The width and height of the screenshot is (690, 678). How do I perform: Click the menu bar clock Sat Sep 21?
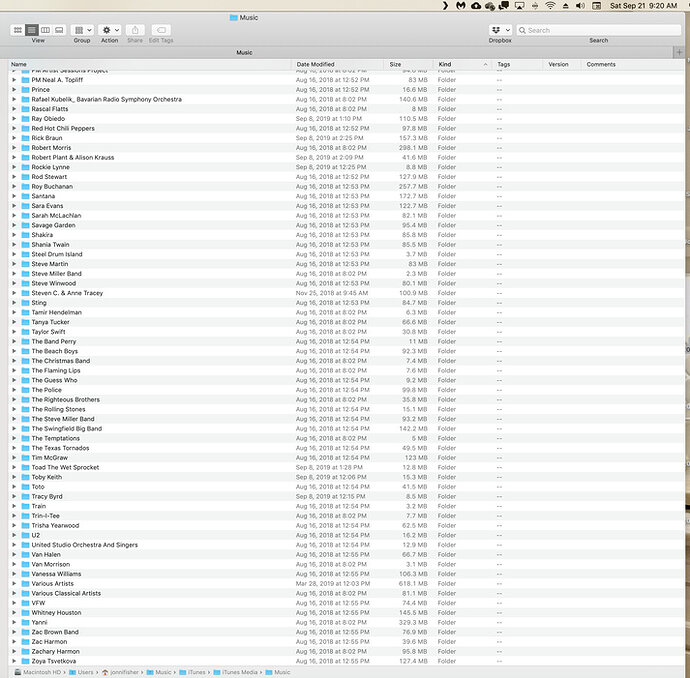[x=643, y=6]
